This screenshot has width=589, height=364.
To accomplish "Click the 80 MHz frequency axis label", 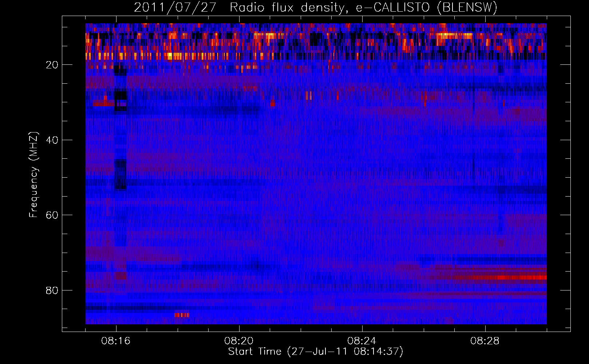I will point(52,291).
